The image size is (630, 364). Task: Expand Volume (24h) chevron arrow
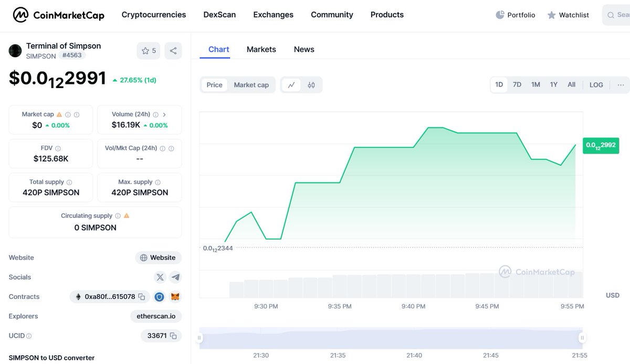164,114
